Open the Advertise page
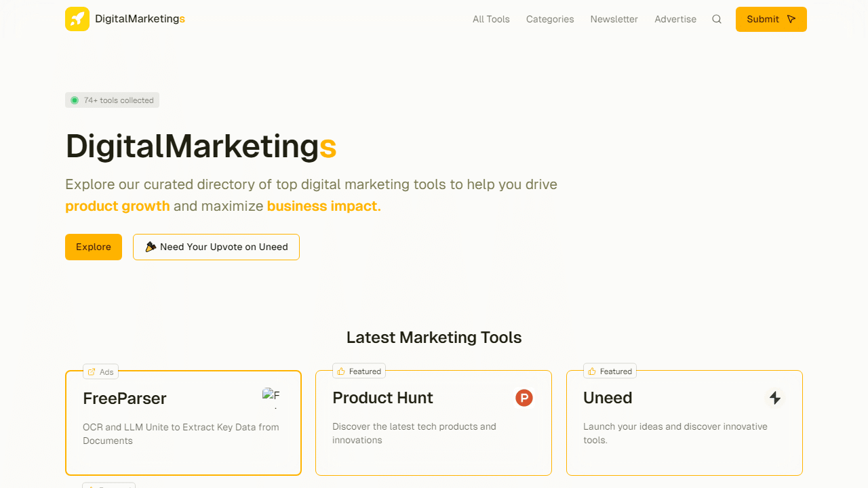Image resolution: width=868 pixels, height=488 pixels. tap(675, 19)
